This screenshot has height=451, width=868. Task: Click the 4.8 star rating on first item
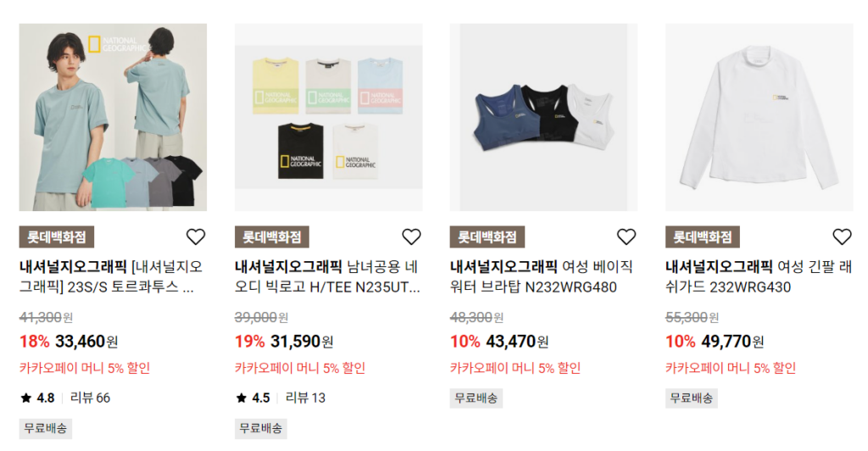coord(37,398)
